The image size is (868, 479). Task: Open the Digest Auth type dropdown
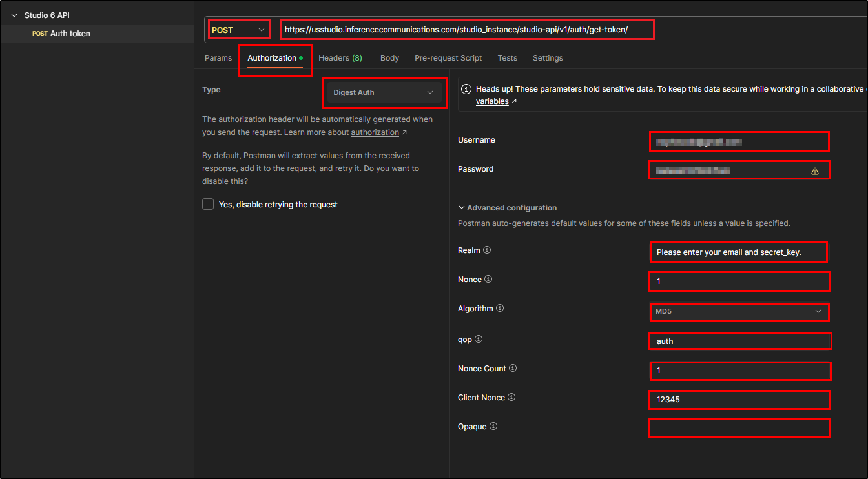tap(384, 92)
